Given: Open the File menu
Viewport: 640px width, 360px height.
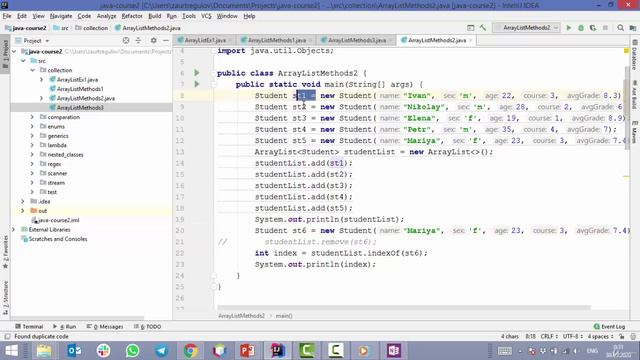Looking at the screenshot, I should pos(7,16).
